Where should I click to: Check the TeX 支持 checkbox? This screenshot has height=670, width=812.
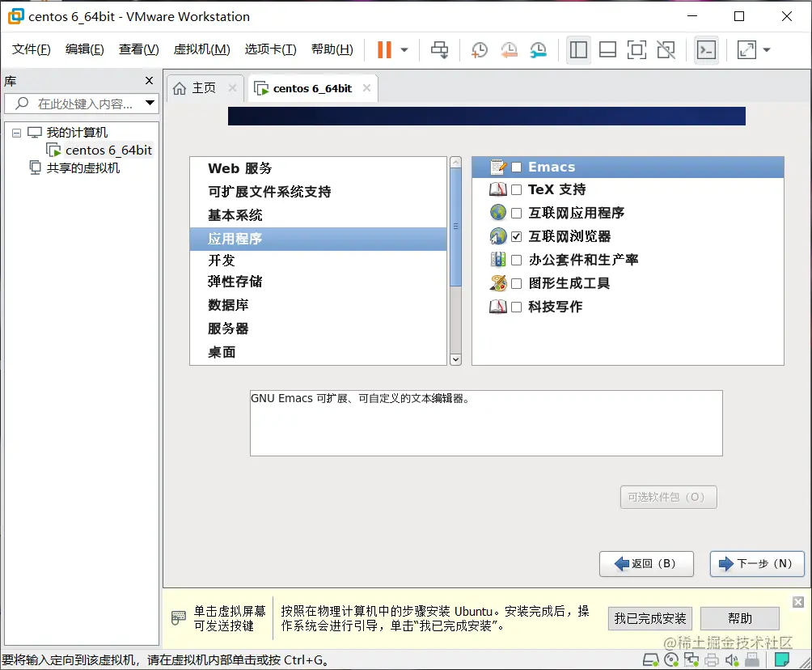click(x=516, y=189)
